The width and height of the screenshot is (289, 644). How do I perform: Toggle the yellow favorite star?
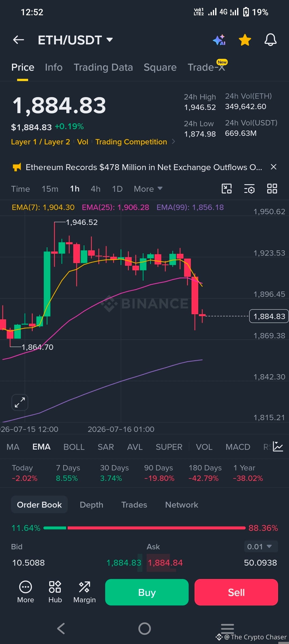(x=245, y=40)
